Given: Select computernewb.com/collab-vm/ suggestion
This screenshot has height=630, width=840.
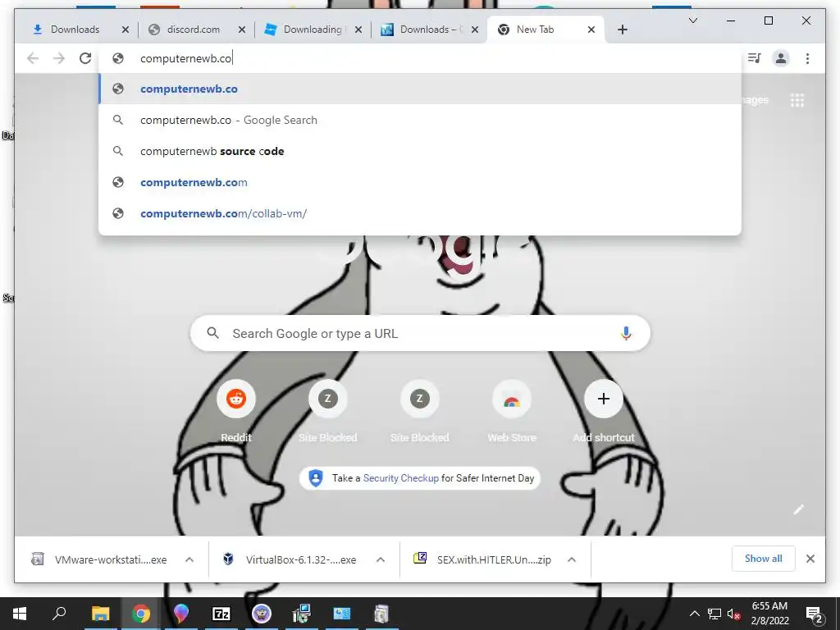Looking at the screenshot, I should [x=420, y=213].
